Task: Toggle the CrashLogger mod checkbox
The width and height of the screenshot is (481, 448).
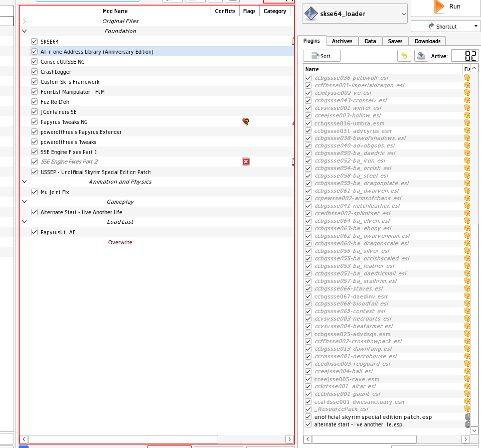Action: click(x=34, y=72)
